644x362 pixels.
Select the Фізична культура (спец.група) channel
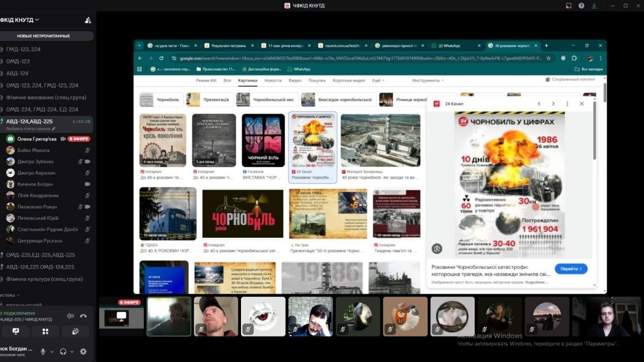[x=44, y=279]
